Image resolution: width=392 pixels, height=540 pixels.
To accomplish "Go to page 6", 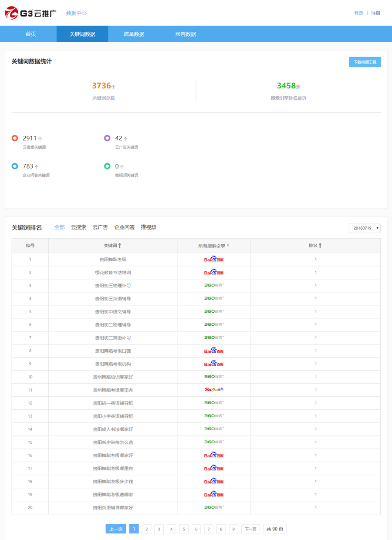I will coord(196,529).
